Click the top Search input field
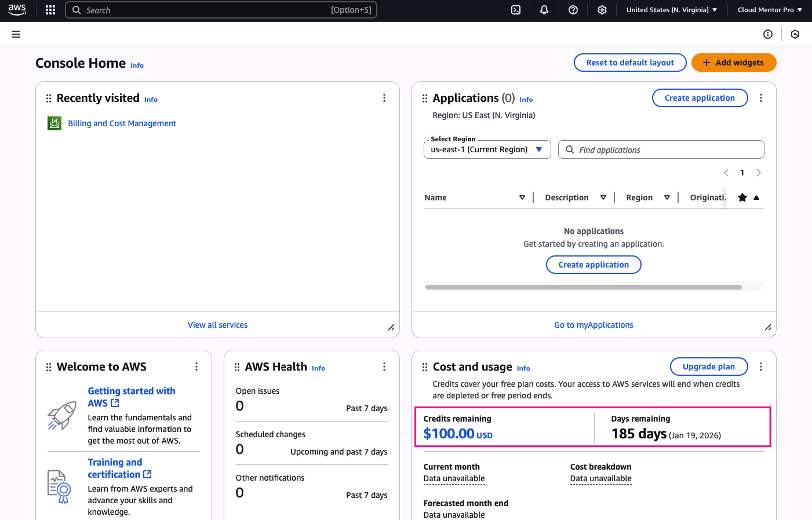The width and height of the screenshot is (812, 520). [x=221, y=10]
